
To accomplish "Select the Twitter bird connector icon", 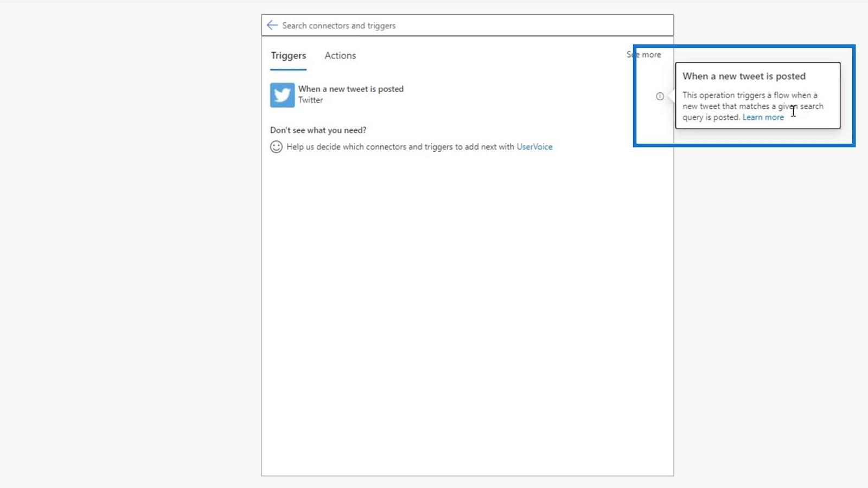I will 283,95.
